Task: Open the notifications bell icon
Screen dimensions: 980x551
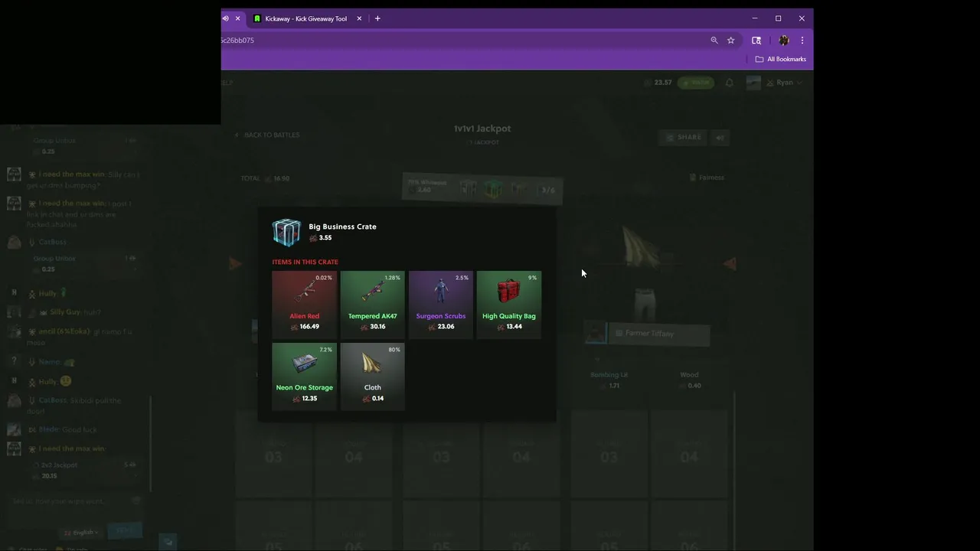Action: (x=730, y=83)
